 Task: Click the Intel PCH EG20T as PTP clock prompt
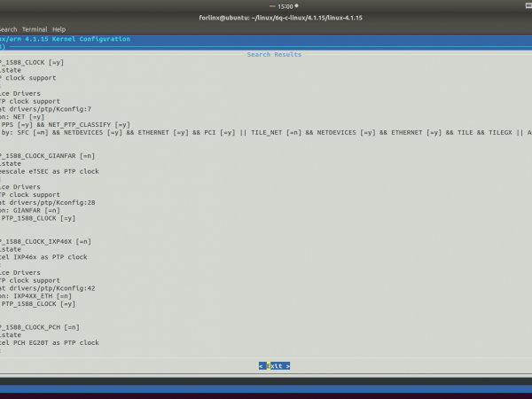[x=50, y=342]
